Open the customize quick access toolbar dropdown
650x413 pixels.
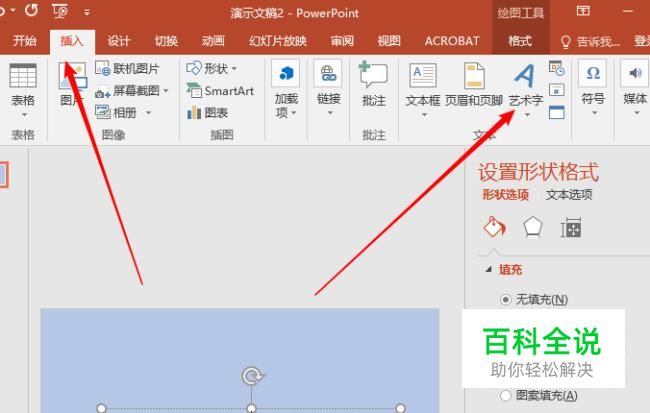click(87, 12)
